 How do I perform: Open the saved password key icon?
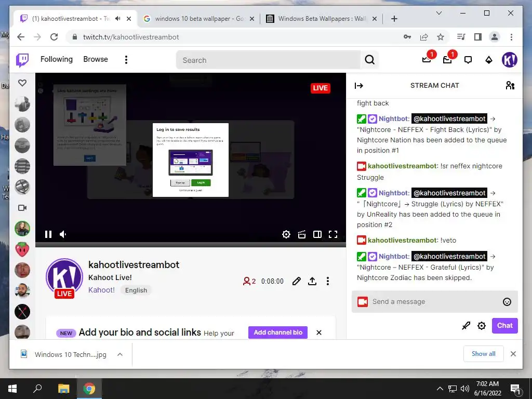407,37
